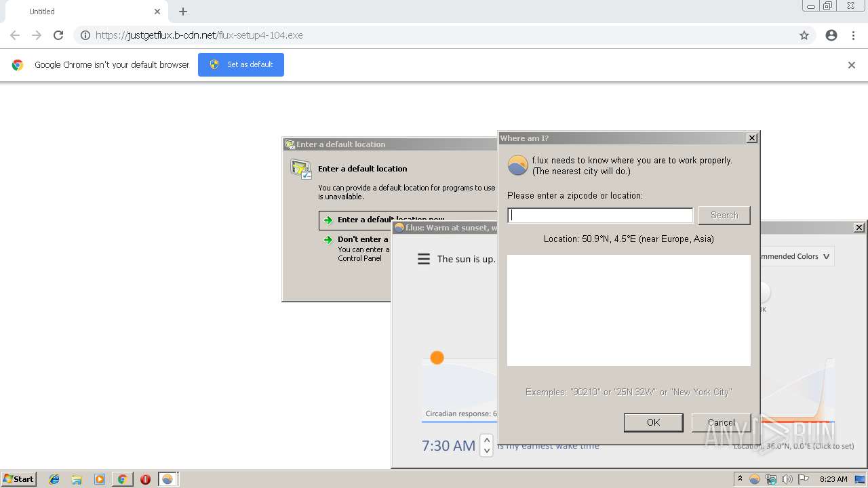
Task: Click the f.lux system tray icon
Action: point(755,479)
